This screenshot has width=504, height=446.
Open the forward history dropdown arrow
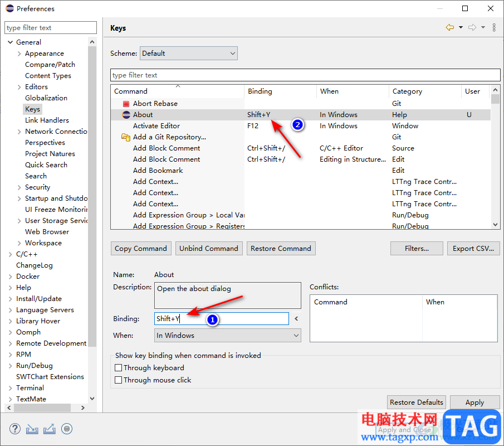coord(483,28)
